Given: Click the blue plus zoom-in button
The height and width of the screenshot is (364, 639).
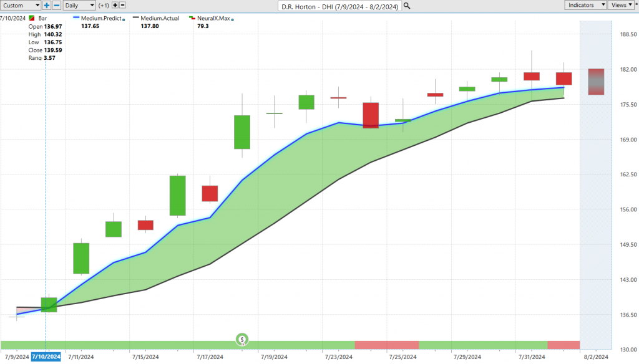Looking at the screenshot, I should 47,5.
